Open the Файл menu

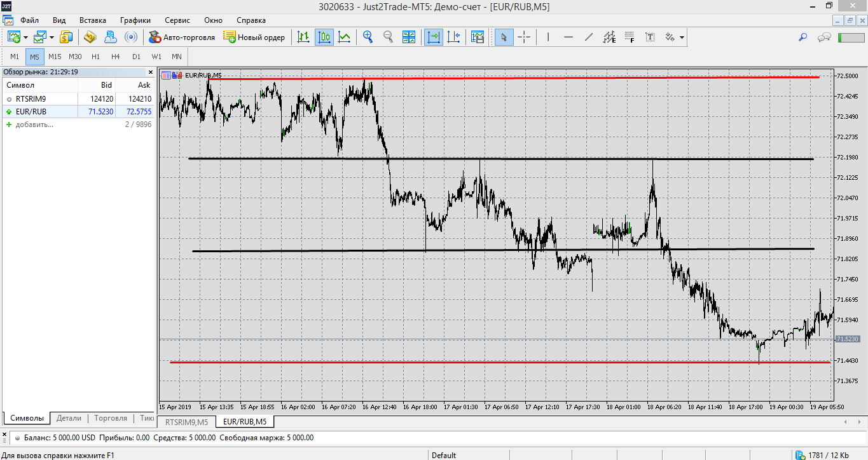(29, 20)
